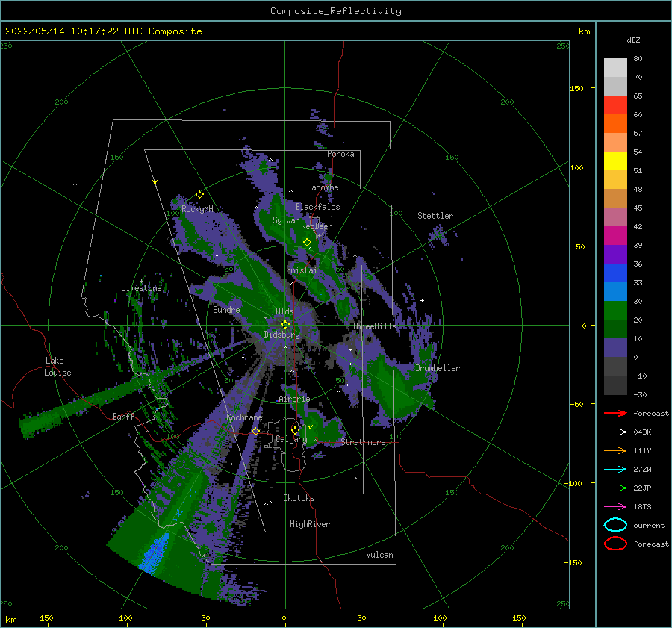Viewport: 672px width, 628px height.
Task: Click yellow diamond marker below Cochrane label
Action: coord(255,431)
